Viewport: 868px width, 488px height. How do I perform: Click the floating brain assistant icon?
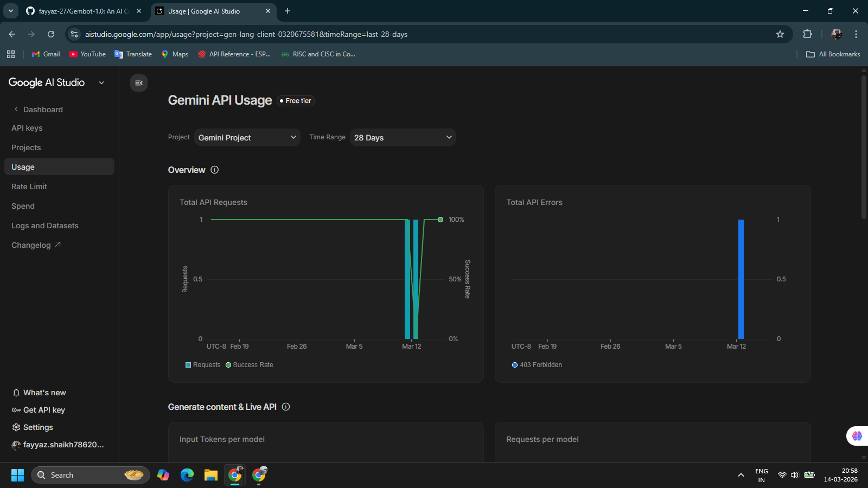(857, 435)
